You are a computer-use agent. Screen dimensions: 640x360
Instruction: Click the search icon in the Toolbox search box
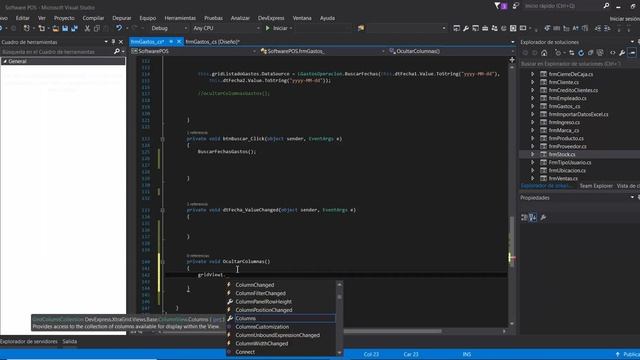pos(117,52)
